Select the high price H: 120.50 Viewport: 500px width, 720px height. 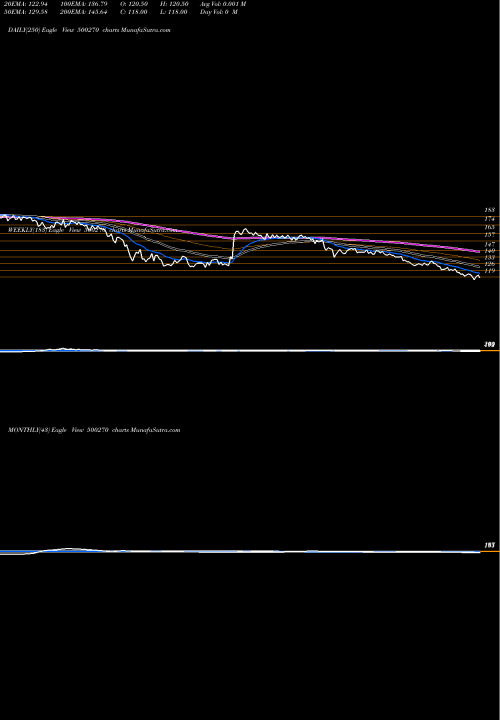tap(175, 4)
